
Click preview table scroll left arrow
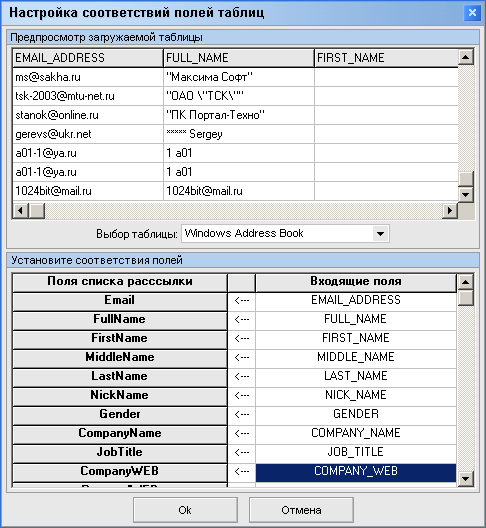[x=21, y=211]
